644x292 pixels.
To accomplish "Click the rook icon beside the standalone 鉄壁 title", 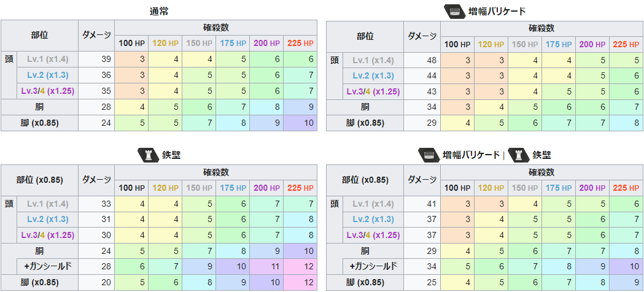I will point(147,155).
